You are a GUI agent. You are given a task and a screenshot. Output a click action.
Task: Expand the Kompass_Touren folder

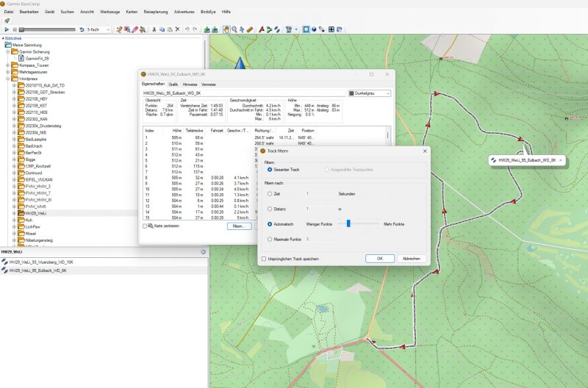coord(8,65)
